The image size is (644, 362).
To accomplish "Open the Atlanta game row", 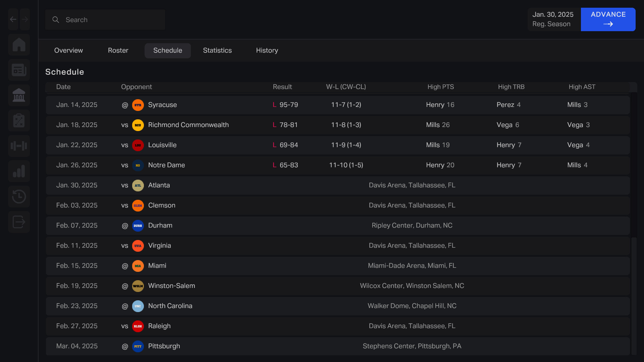I will click(x=337, y=185).
